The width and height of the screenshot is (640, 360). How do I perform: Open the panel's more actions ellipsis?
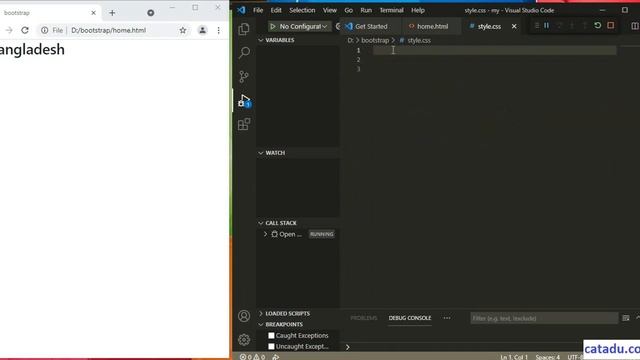click(x=447, y=318)
